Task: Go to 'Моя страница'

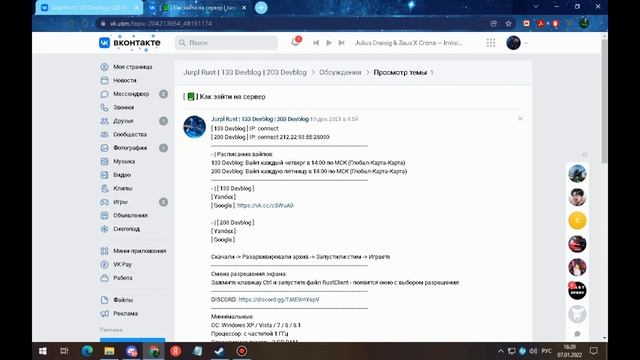Action: 133,67
